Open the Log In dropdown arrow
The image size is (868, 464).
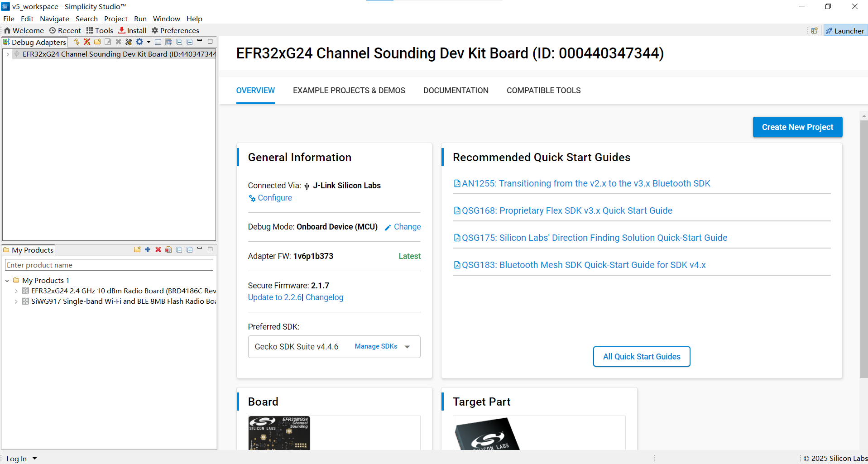(x=34, y=459)
